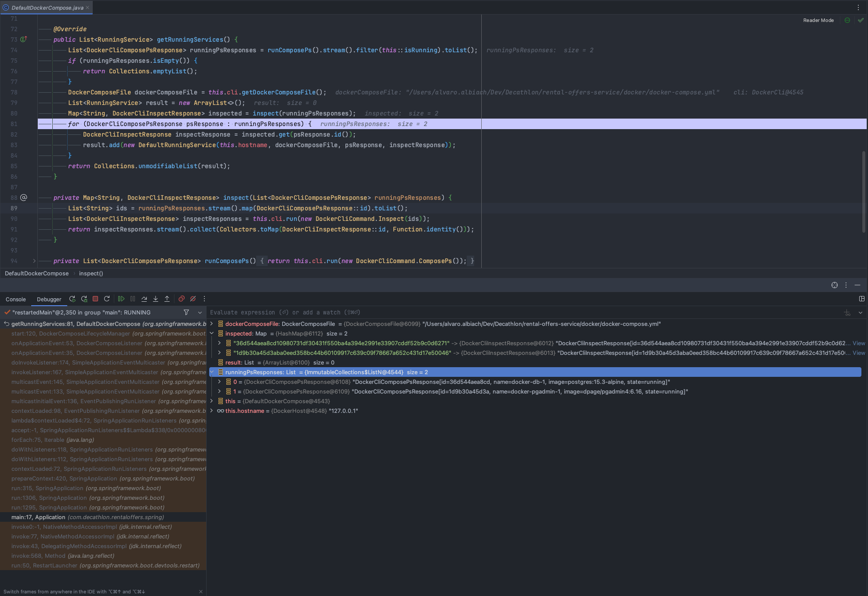868x596 pixels.
Task: Toggle Reader Mode in the editor
Action: point(818,20)
